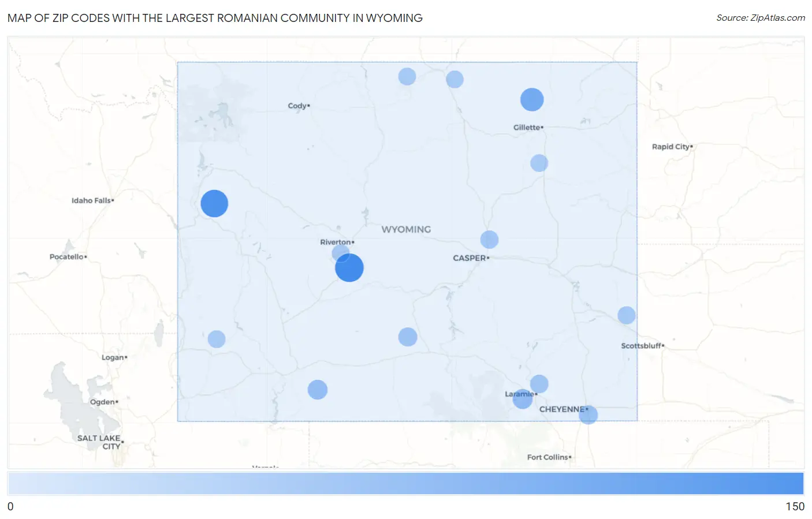Screen dimensions: 812x519
Task: Click the CASPER city label
Action: 470,258
